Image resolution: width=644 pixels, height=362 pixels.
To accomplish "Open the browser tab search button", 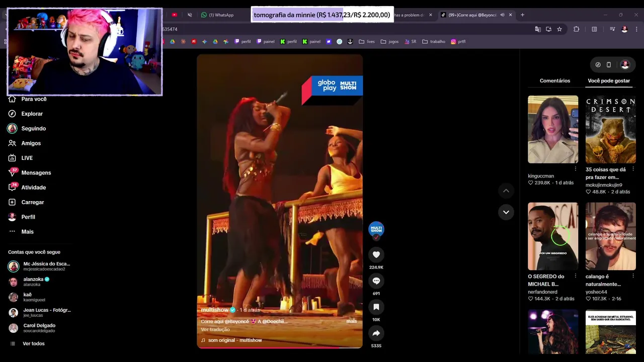I will 5,15.
